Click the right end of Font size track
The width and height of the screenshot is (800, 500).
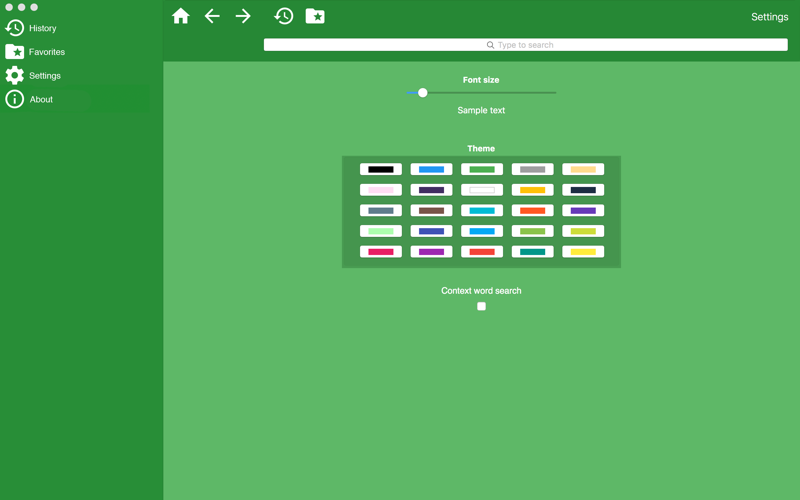(555, 93)
